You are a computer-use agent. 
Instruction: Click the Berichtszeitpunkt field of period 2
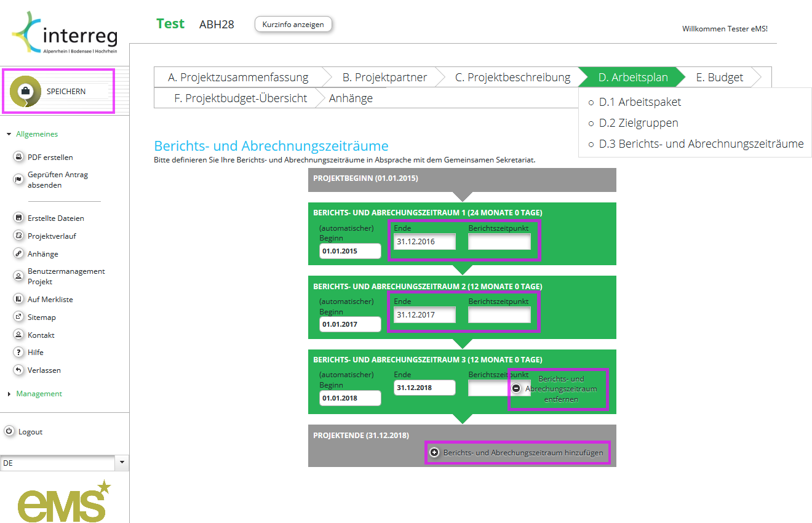point(499,315)
